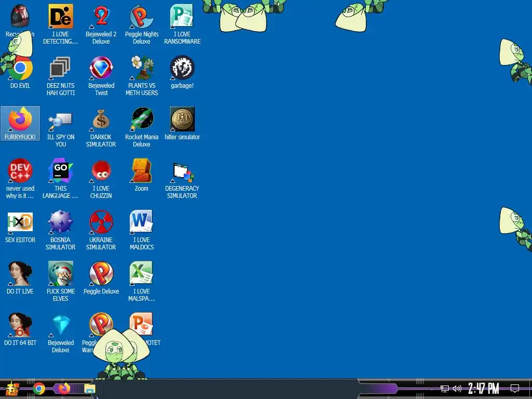This screenshot has width=532, height=399.
Task: Open the notification center in the taskbar
Action: click(515, 389)
